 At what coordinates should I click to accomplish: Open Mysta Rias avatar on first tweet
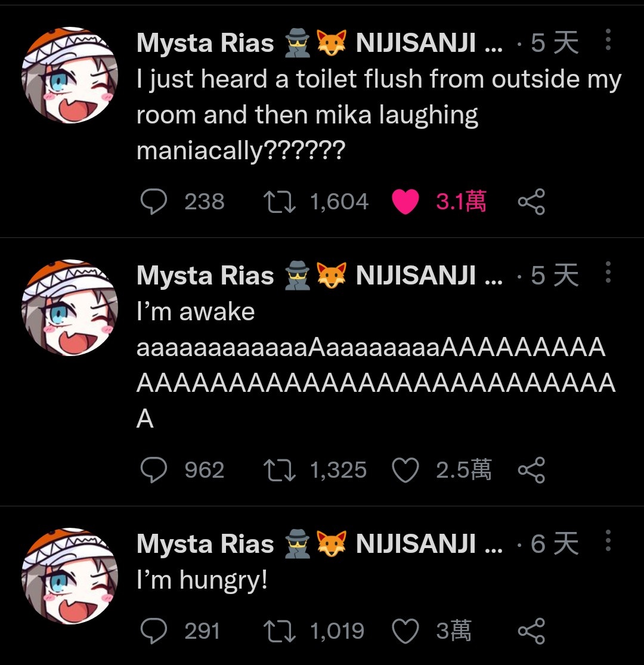pos(70,75)
